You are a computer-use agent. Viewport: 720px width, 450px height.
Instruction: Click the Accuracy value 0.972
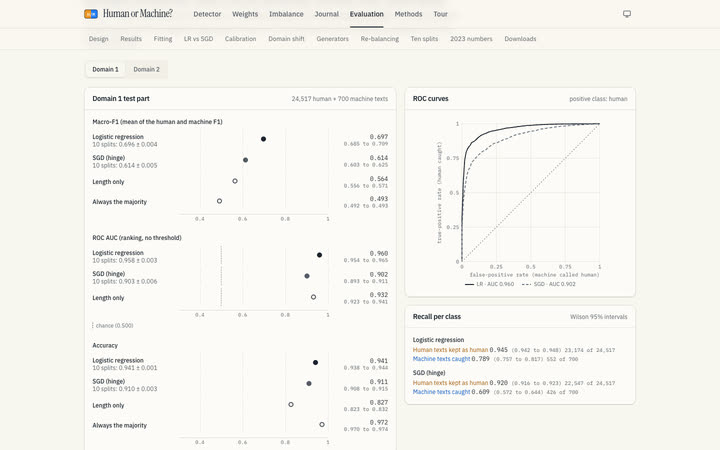pyautogui.click(x=379, y=422)
